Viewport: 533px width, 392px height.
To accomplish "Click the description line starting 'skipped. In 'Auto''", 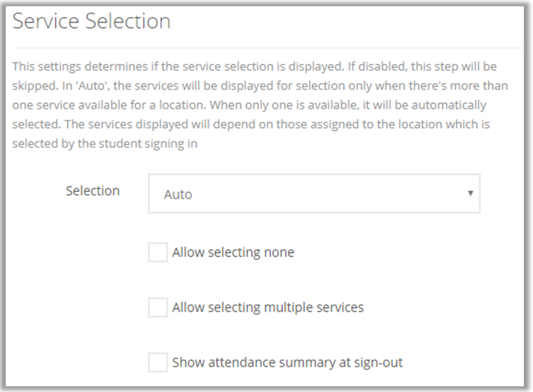I will point(260,86).
